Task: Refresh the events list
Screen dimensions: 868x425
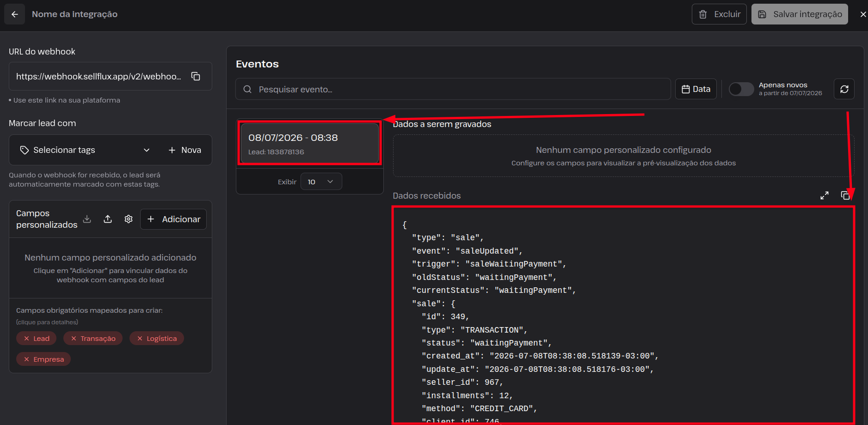Action: [844, 89]
